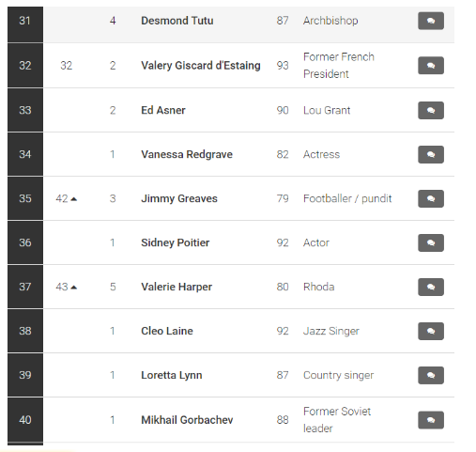The height and width of the screenshot is (452, 476).
Task: Open Mikhail Gorbachev comment button
Action: click(431, 420)
